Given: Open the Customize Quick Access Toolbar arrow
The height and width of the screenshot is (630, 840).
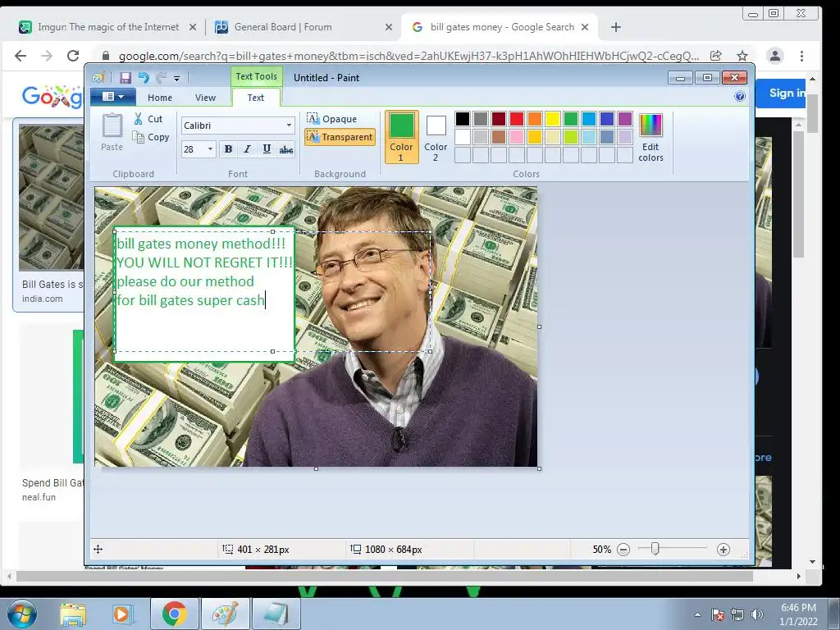Looking at the screenshot, I should click(177, 79).
